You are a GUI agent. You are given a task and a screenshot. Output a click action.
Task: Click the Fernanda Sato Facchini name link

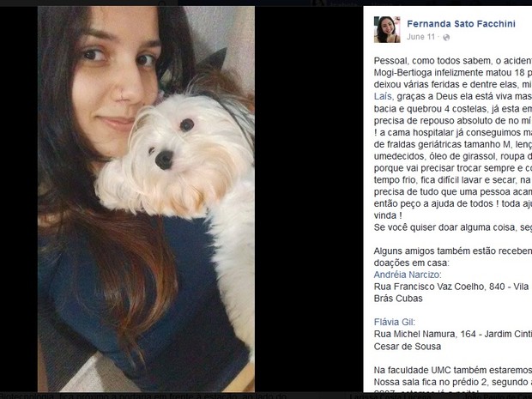pos(461,24)
